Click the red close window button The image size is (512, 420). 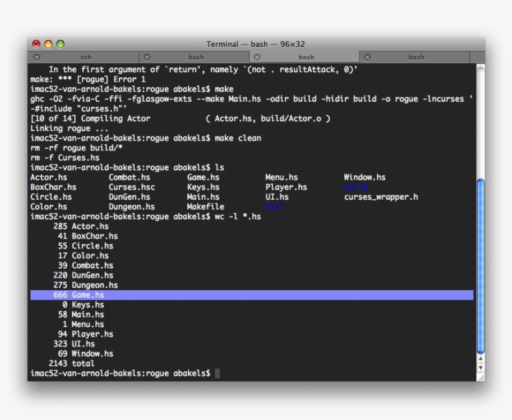tap(36, 44)
